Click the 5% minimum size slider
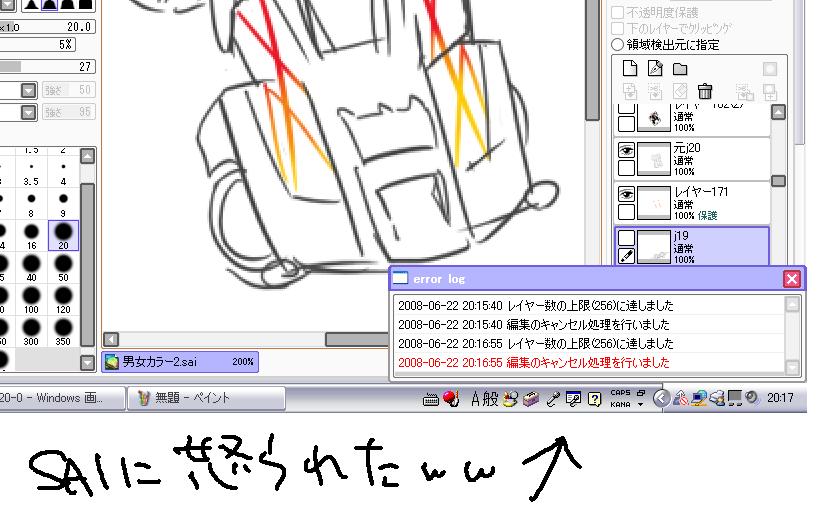This screenshot has width=833, height=527. pyautogui.click(x=37, y=45)
